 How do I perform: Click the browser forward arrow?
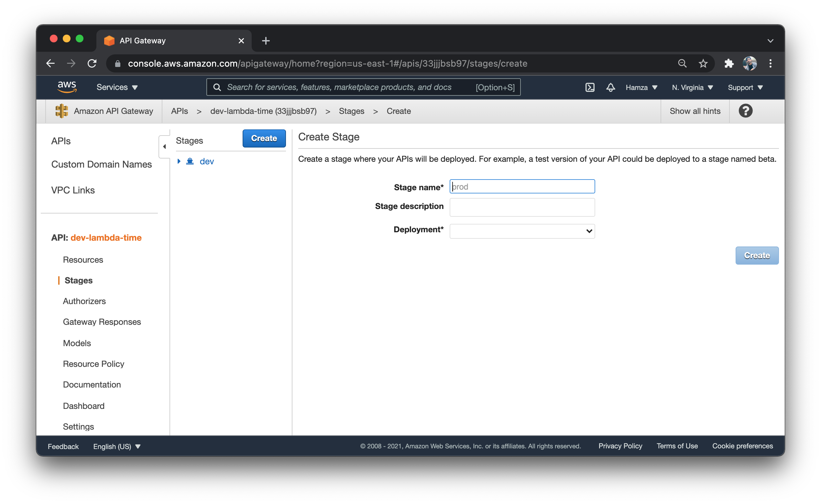[71, 63]
